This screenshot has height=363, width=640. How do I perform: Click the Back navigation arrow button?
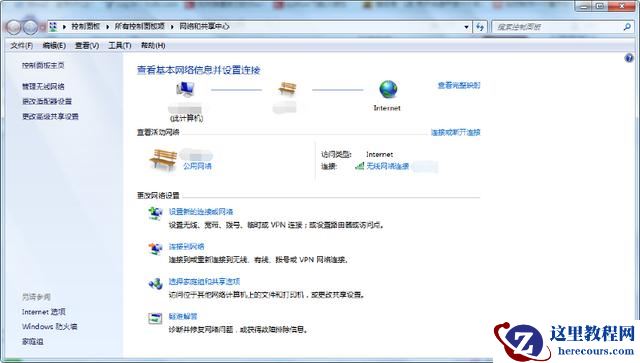[x=14, y=27]
